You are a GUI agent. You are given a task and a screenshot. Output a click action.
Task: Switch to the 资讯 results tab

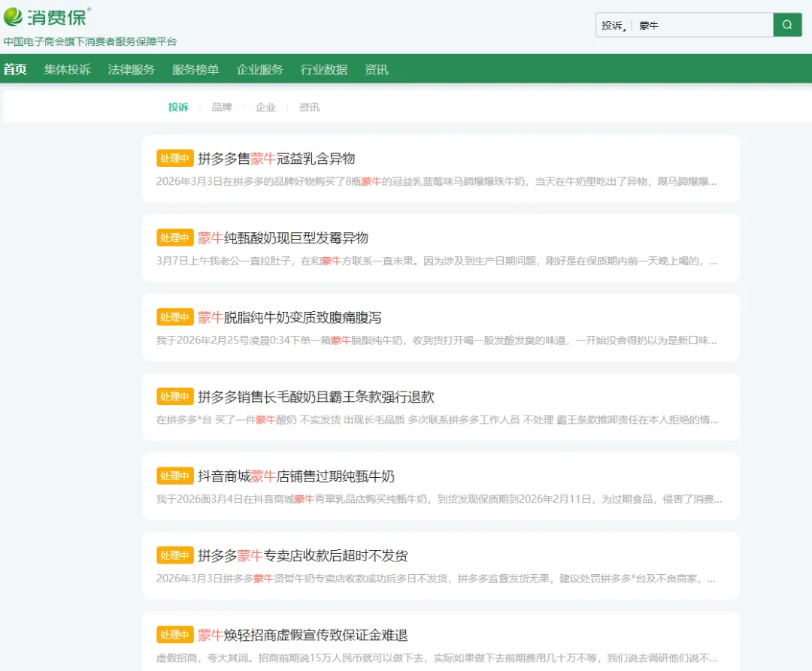tap(309, 107)
